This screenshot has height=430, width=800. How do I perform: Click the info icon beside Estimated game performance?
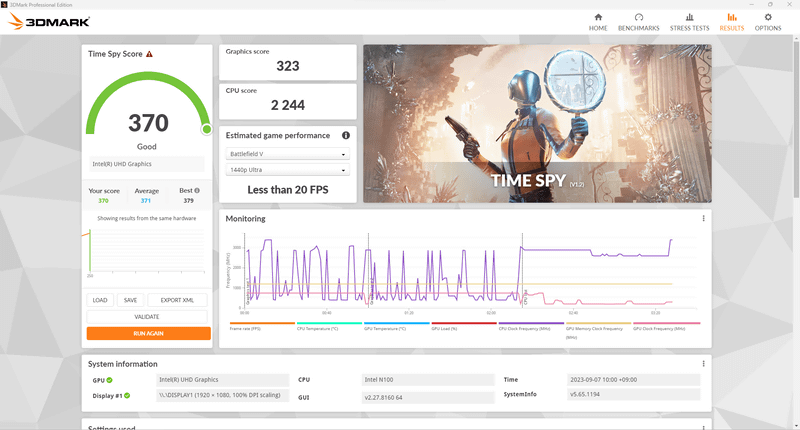[346, 135]
